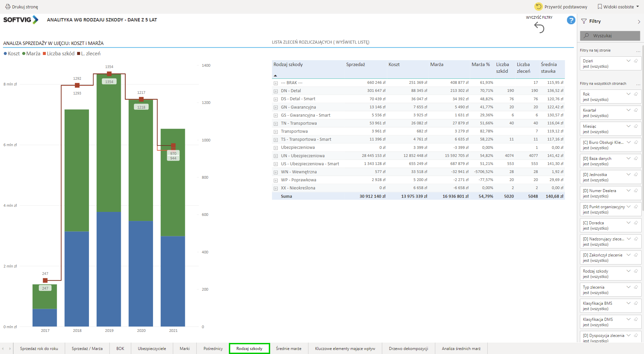The width and height of the screenshot is (644, 354).
Task: Switch to the Ubezpieczyciele tab
Action: point(152,349)
